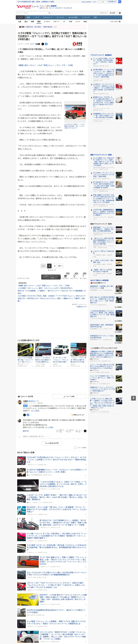
Task: Open the 速報 tab
Action: [x=28, y=17]
